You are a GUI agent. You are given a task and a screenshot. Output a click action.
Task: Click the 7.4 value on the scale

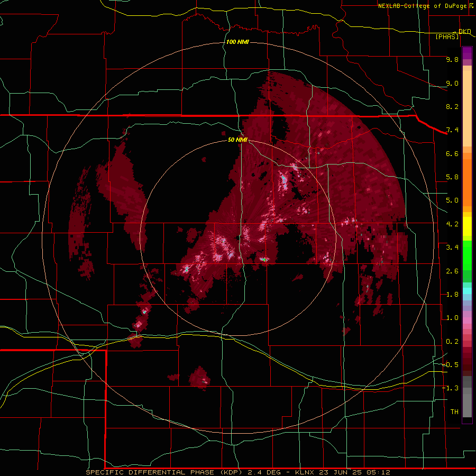(x=452, y=130)
